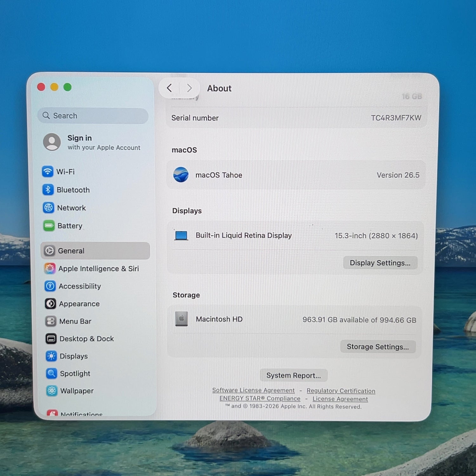Click the Macintosh HD drive icon
Screen dimensions: 476x476
click(x=182, y=319)
